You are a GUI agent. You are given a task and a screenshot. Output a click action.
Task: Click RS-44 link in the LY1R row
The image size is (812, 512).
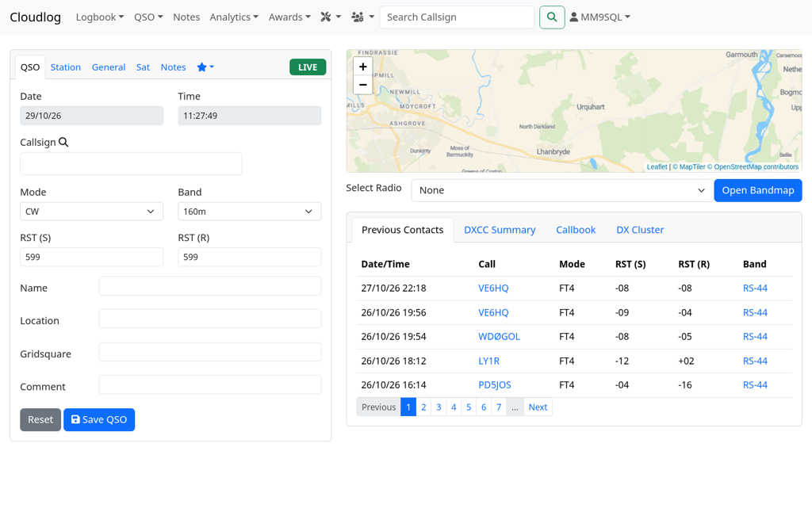(755, 361)
